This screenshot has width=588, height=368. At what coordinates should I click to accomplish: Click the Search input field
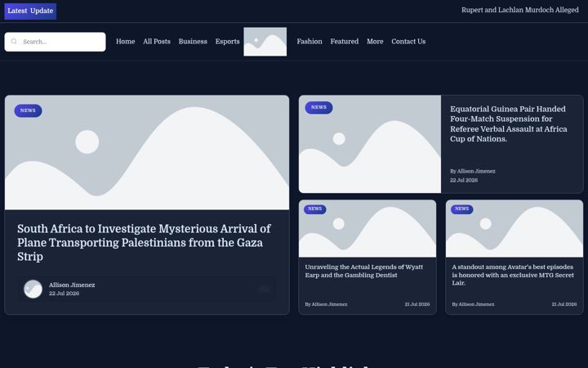(56, 42)
